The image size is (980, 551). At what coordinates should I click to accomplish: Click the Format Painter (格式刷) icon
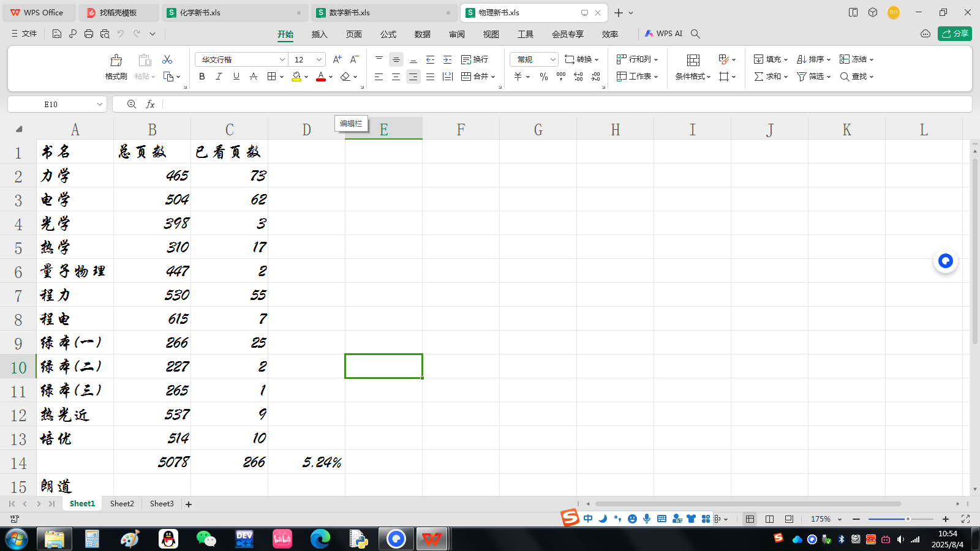tap(116, 60)
